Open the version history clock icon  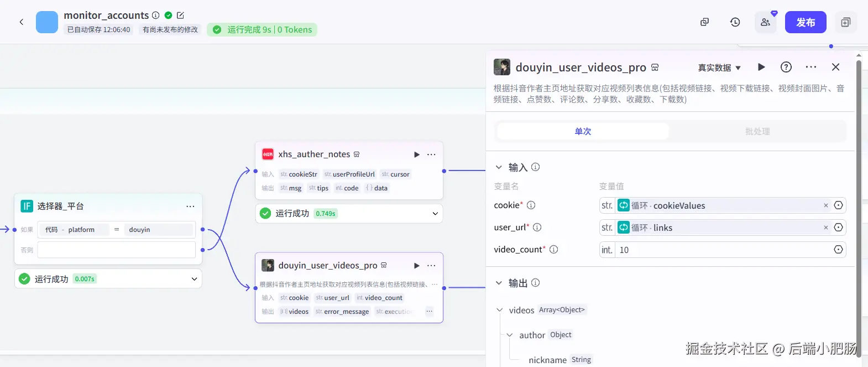point(735,22)
